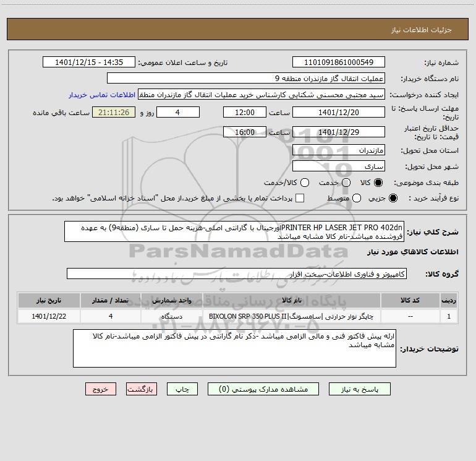Open the اطلاعات تماس خریدار link
The width and height of the screenshot is (476, 461).
click(x=102, y=95)
